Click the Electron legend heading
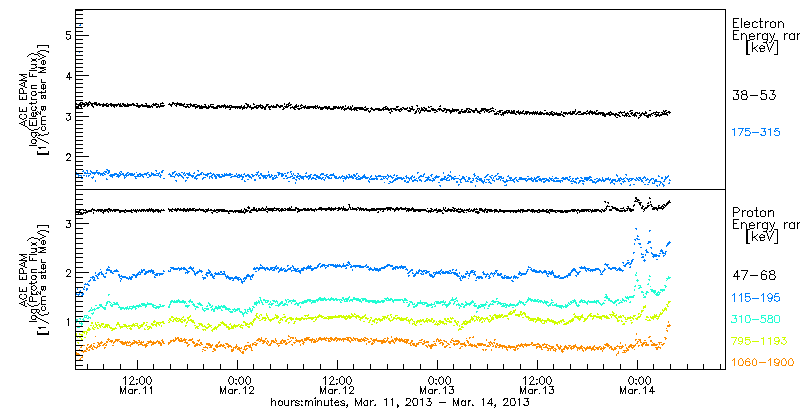Viewport: 800px width, 410px height. 758,23
